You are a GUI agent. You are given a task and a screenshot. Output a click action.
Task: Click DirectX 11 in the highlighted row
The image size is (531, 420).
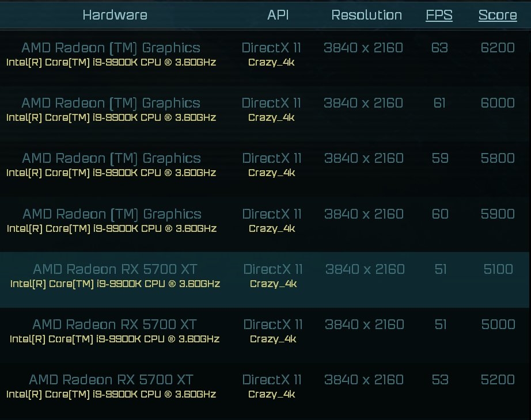click(x=271, y=269)
